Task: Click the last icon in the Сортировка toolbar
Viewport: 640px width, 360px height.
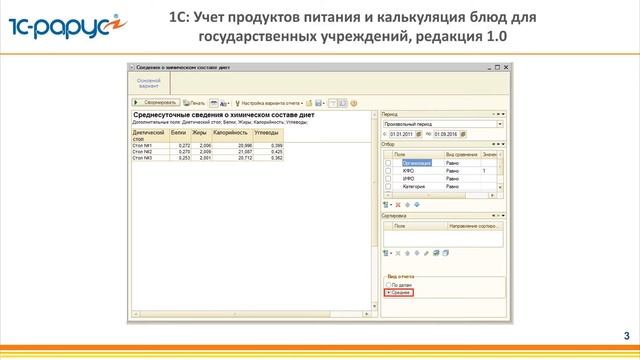Action: 446,253
